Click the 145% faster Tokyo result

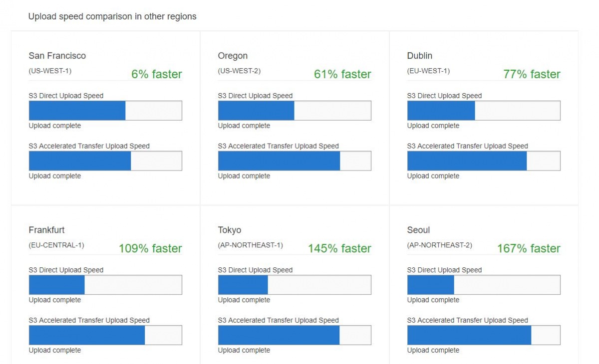click(339, 248)
